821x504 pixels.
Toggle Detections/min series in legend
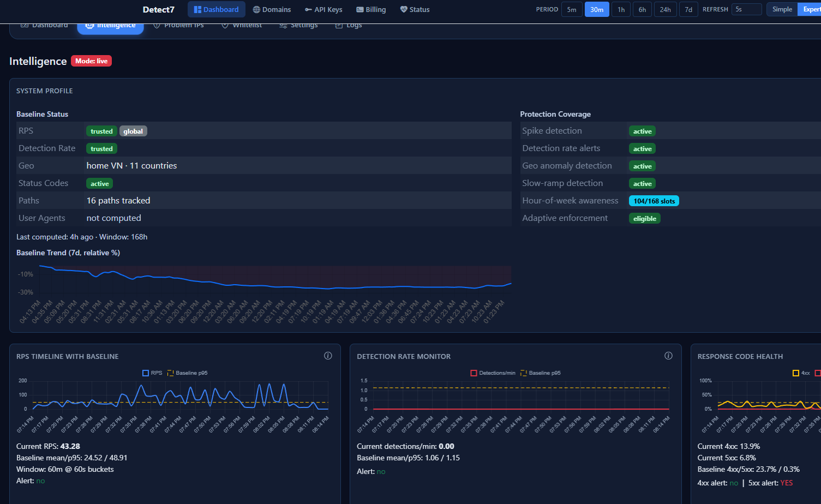click(x=474, y=373)
